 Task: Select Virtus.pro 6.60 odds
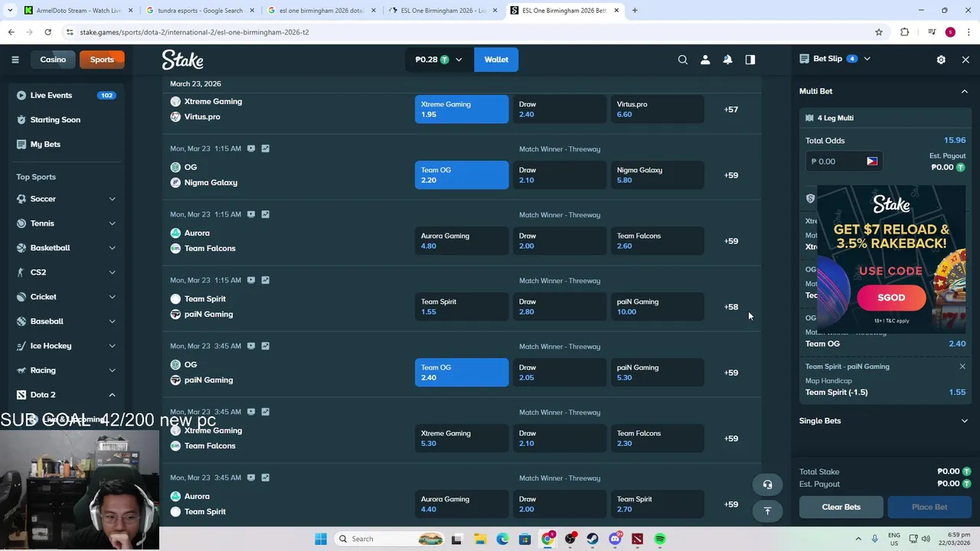pyautogui.click(x=658, y=109)
